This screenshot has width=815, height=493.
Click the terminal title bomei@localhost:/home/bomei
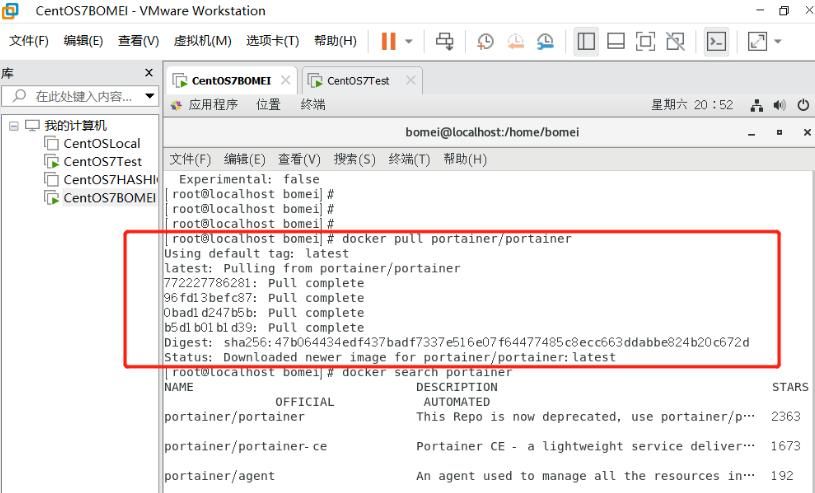(x=492, y=133)
